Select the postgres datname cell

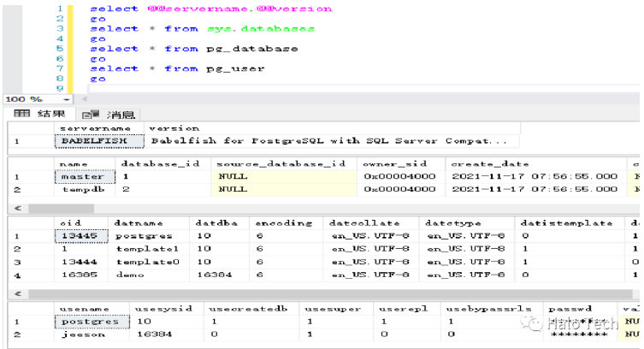149,236
